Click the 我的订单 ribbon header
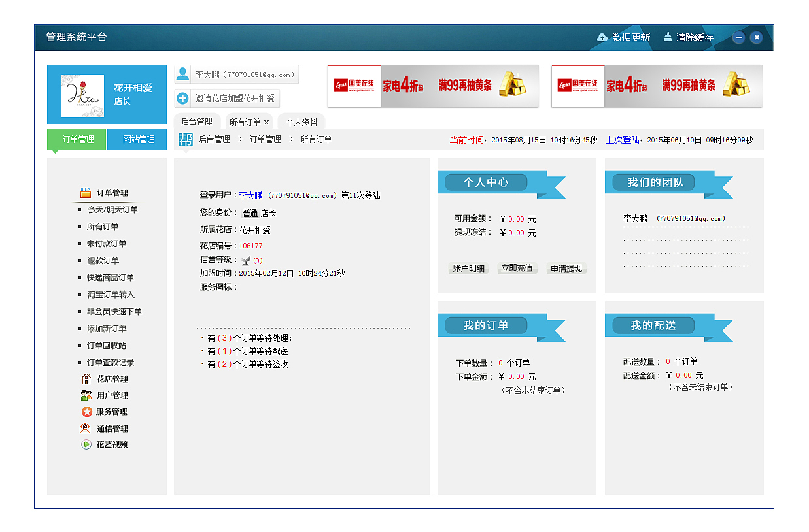809x532 pixels. [486, 325]
